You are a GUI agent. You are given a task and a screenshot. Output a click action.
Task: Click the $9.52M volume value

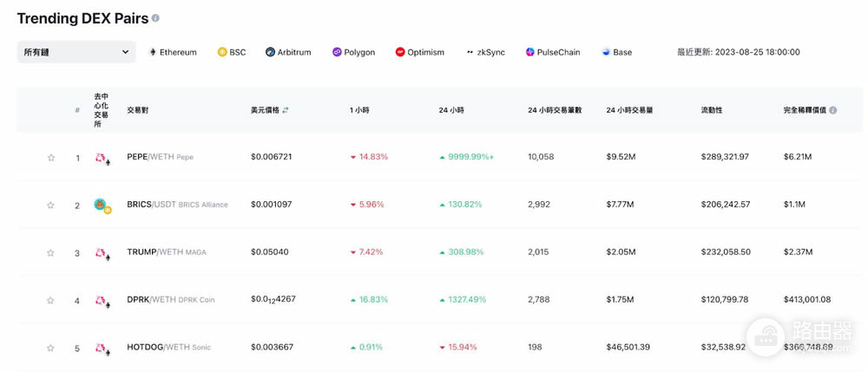(621, 157)
